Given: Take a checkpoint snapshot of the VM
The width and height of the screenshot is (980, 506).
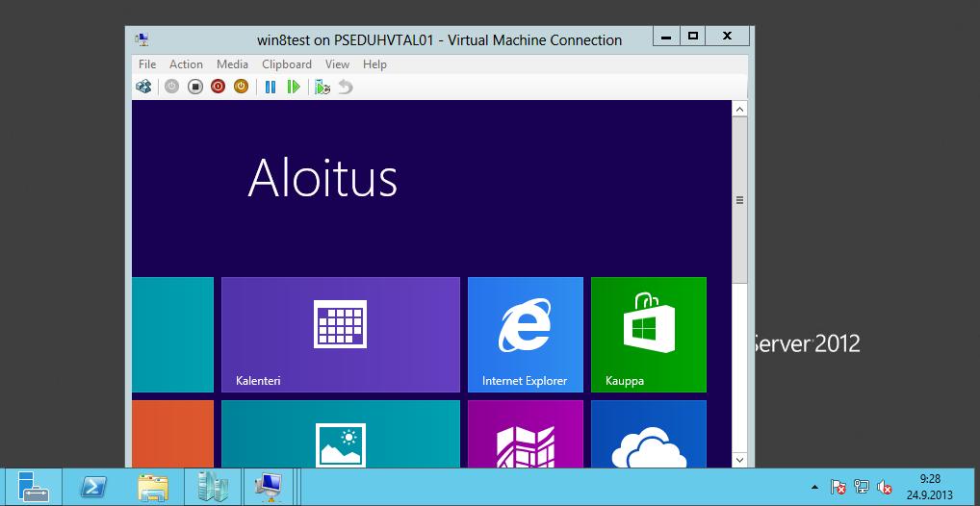Looking at the screenshot, I should click(322, 87).
